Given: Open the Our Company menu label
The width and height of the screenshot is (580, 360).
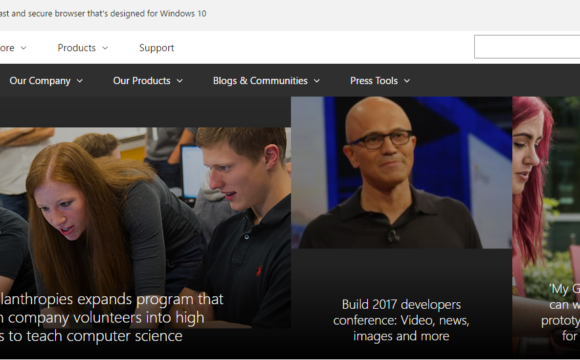Looking at the screenshot, I should (40, 81).
